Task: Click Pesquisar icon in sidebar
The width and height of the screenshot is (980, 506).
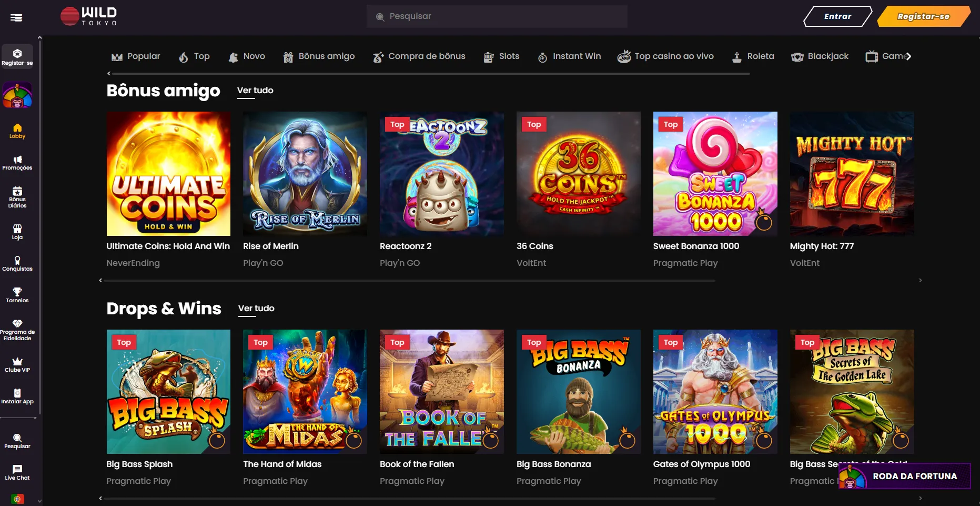Action: click(x=17, y=441)
